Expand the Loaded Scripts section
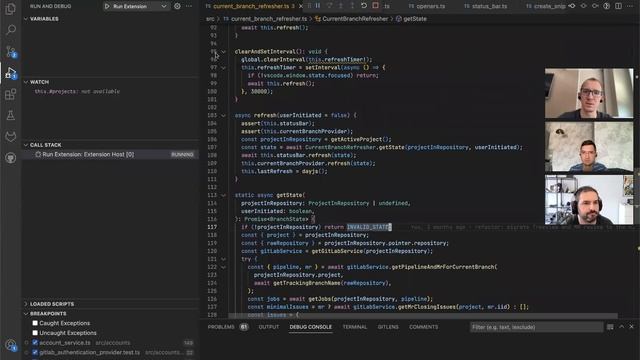Screen dimensions: 640x360 26,304
